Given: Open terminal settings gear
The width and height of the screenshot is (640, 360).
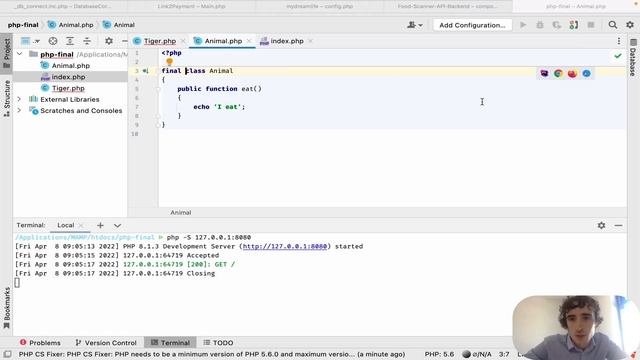Looking at the screenshot, I should [x=601, y=225].
